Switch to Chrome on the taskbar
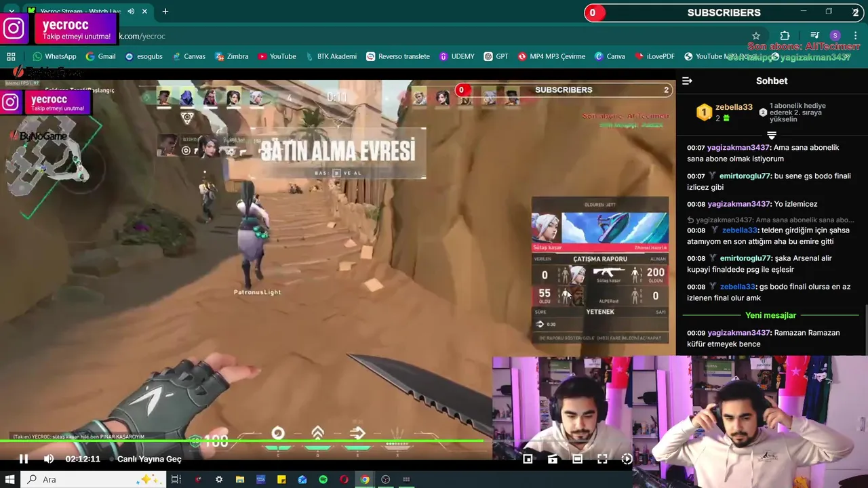This screenshot has height=488, width=868. point(365,479)
